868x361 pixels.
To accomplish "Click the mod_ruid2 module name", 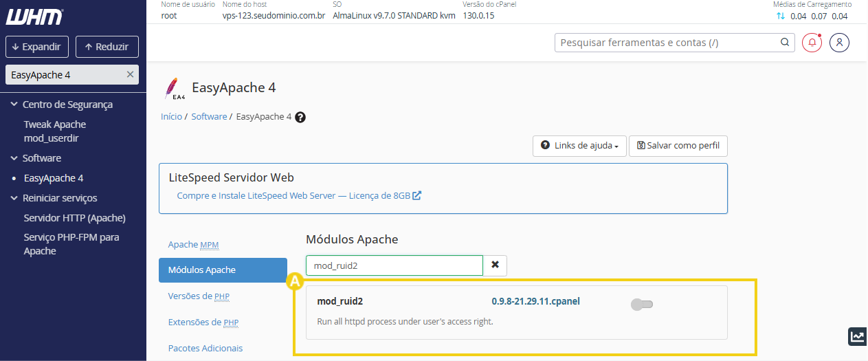I will point(340,301).
